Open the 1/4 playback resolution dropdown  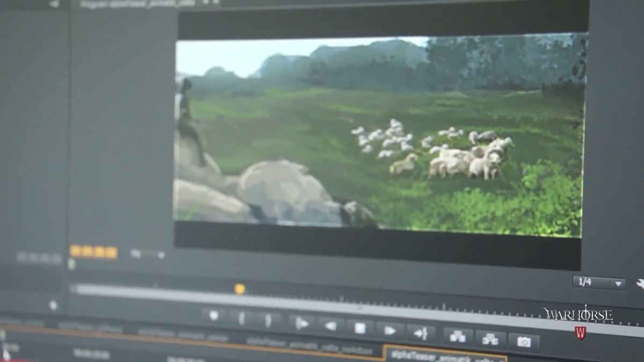pos(599,283)
